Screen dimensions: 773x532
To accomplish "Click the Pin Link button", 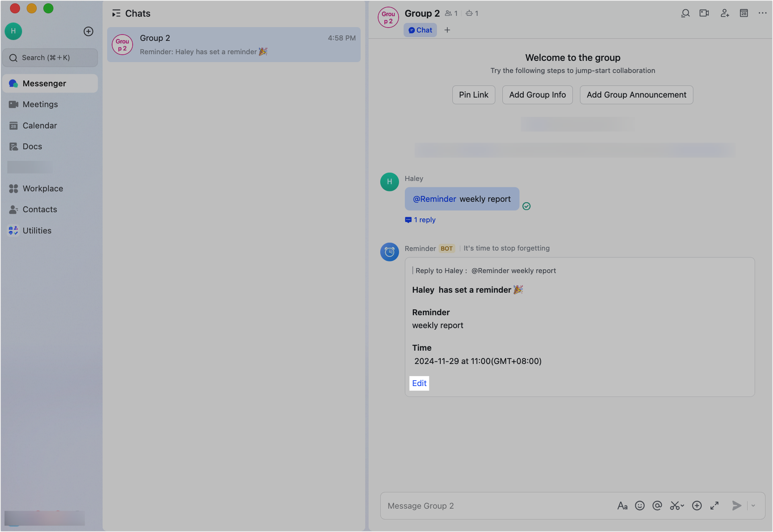I will 474,95.
